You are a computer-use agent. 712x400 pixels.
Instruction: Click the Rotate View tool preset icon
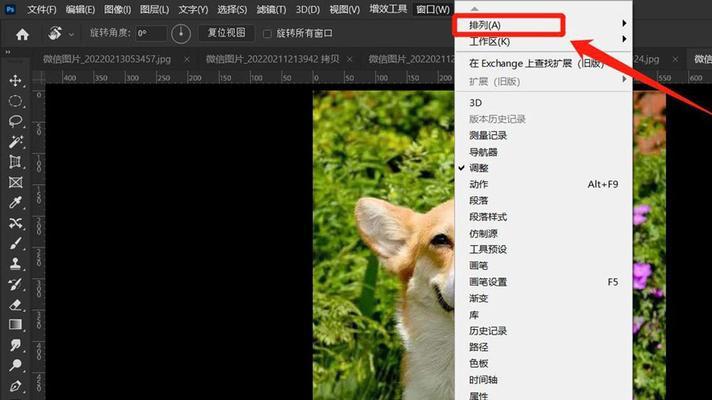[55, 33]
